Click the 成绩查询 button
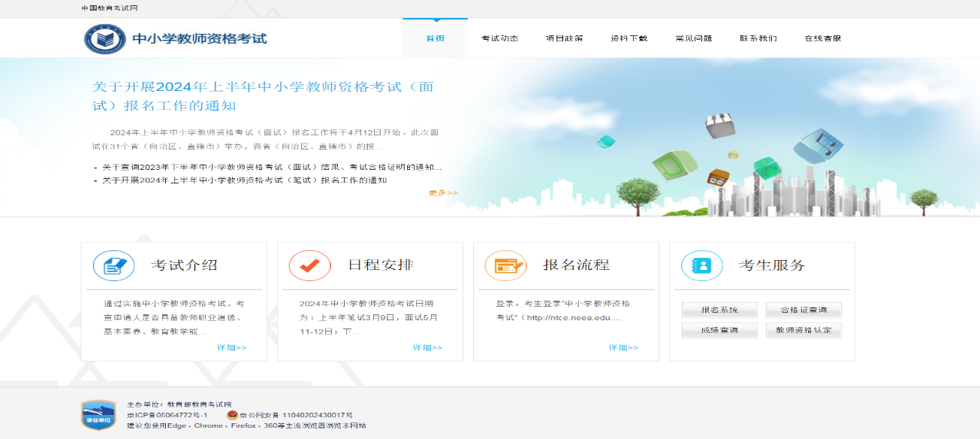 [x=719, y=331]
